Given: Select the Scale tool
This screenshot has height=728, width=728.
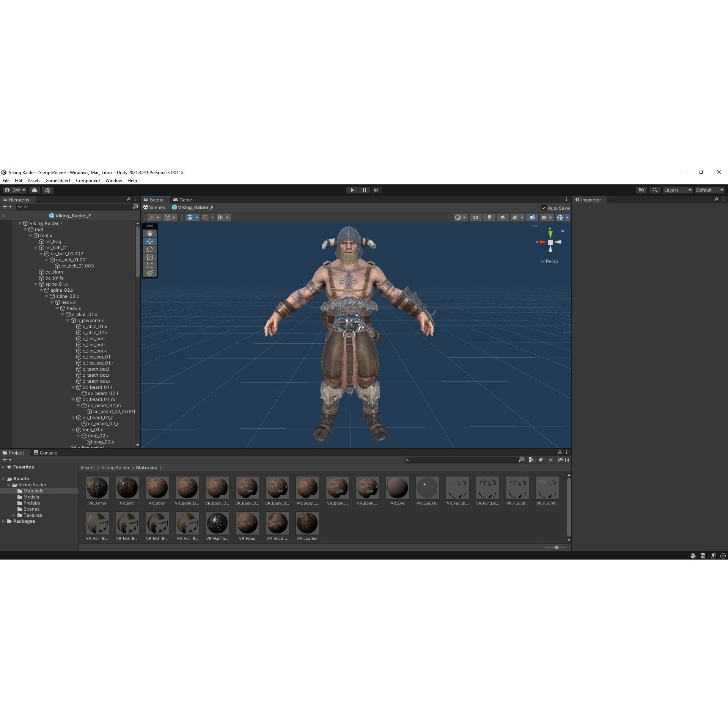Looking at the screenshot, I should [x=150, y=257].
